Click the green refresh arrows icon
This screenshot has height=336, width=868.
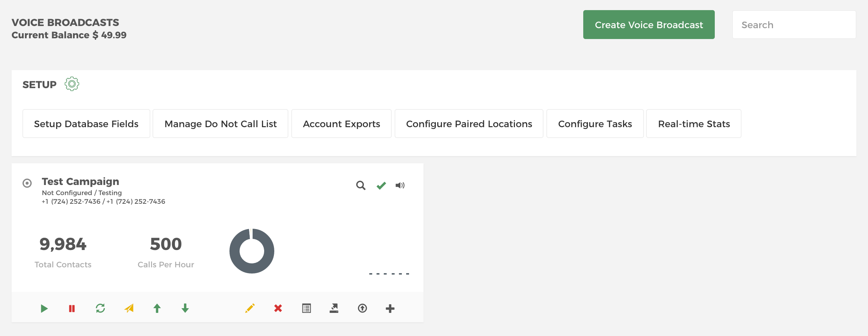coord(100,308)
